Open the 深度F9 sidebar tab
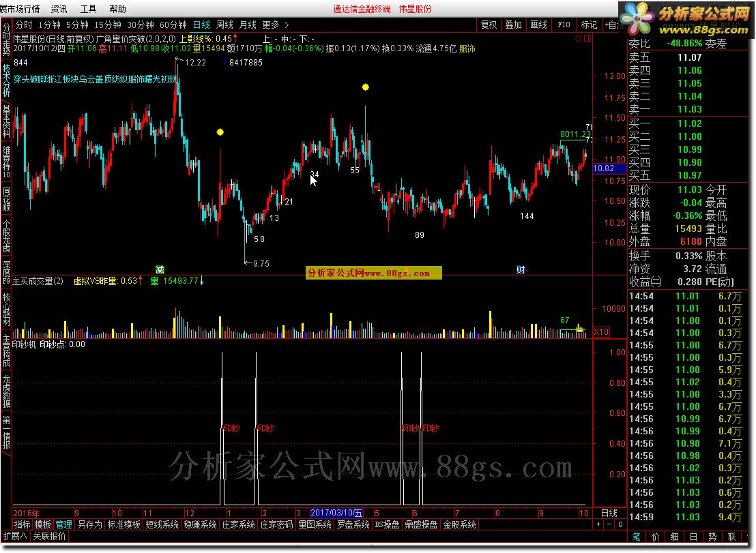The width and height of the screenshot is (756, 553). click(x=6, y=272)
